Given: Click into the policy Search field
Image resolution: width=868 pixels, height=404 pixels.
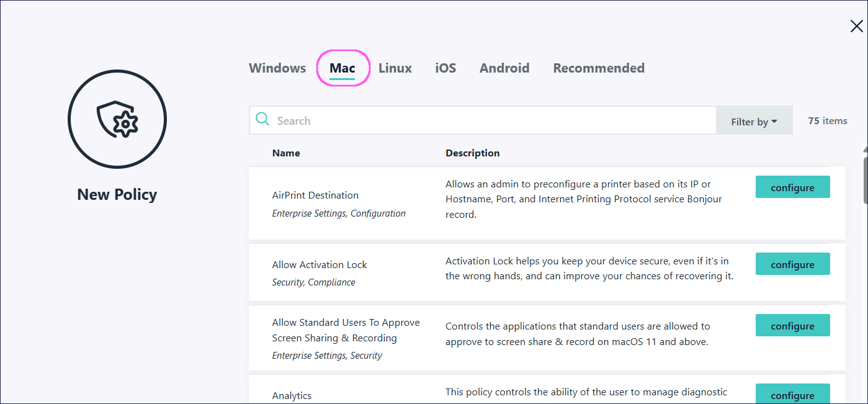Looking at the screenshot, I should coord(490,121).
